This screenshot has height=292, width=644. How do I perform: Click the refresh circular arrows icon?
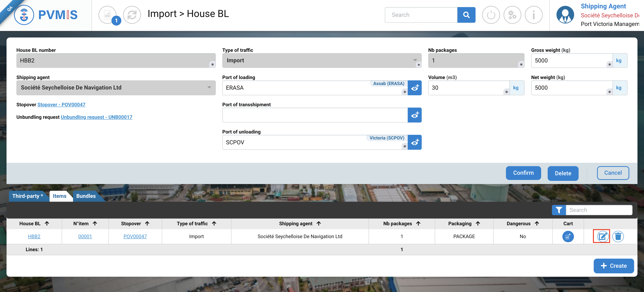point(132,15)
